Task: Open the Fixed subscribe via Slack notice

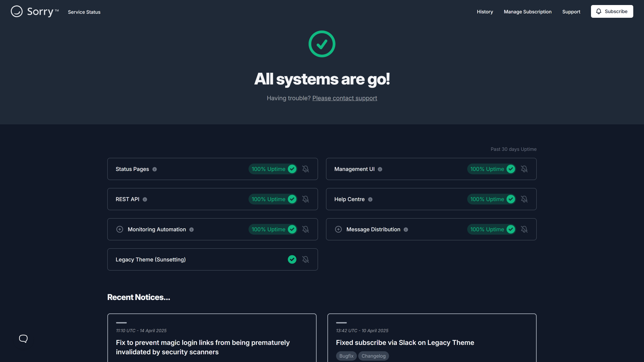Action: pyautogui.click(x=405, y=343)
